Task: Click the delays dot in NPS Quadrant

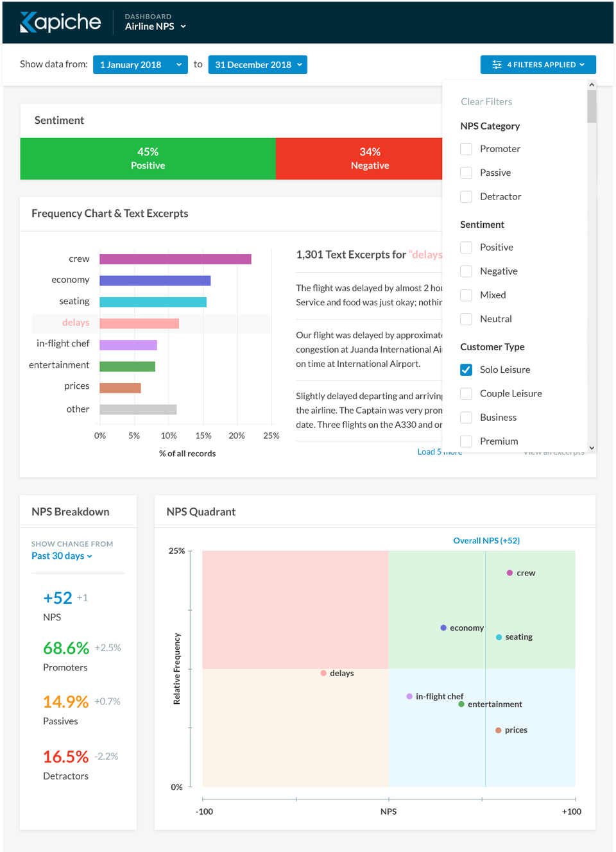Action: tap(323, 673)
